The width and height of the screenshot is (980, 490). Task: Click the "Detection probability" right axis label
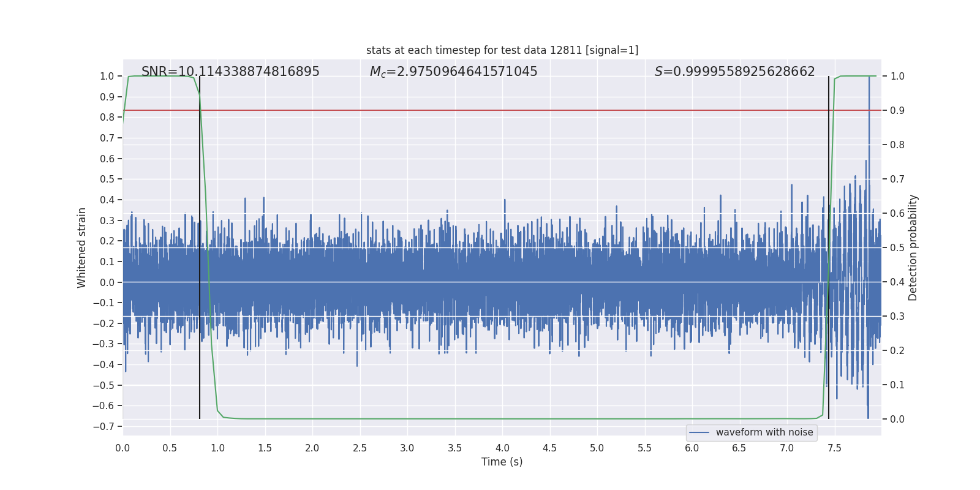tap(913, 247)
